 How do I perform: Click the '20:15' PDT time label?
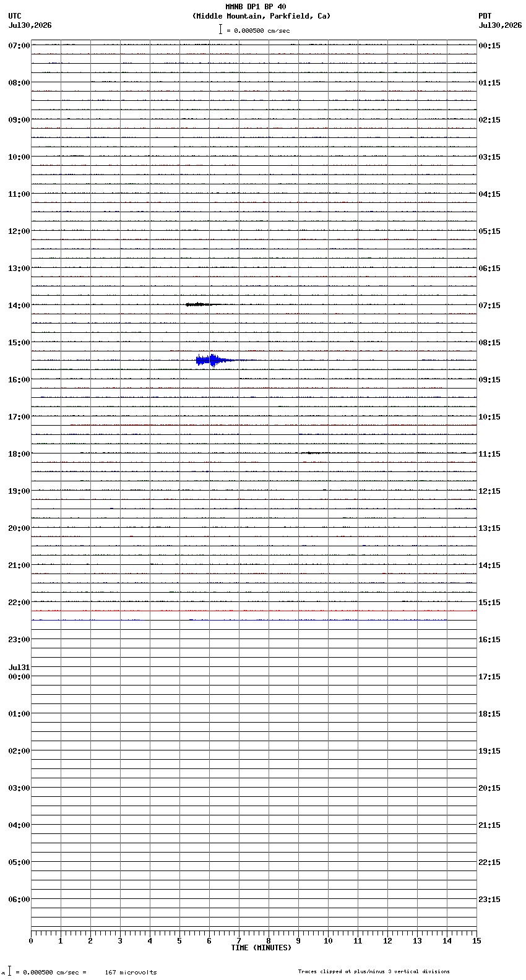click(x=489, y=788)
